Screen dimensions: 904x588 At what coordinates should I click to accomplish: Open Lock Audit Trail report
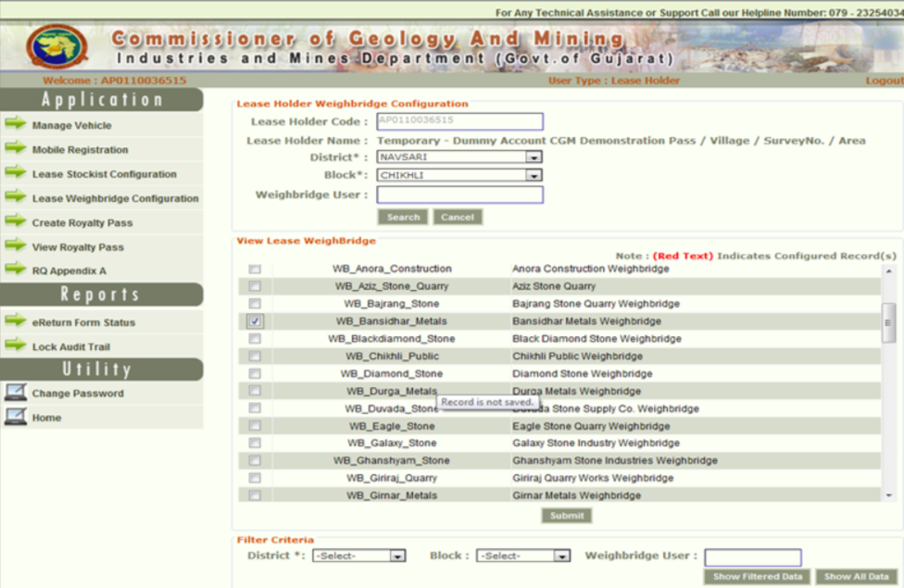[71, 347]
